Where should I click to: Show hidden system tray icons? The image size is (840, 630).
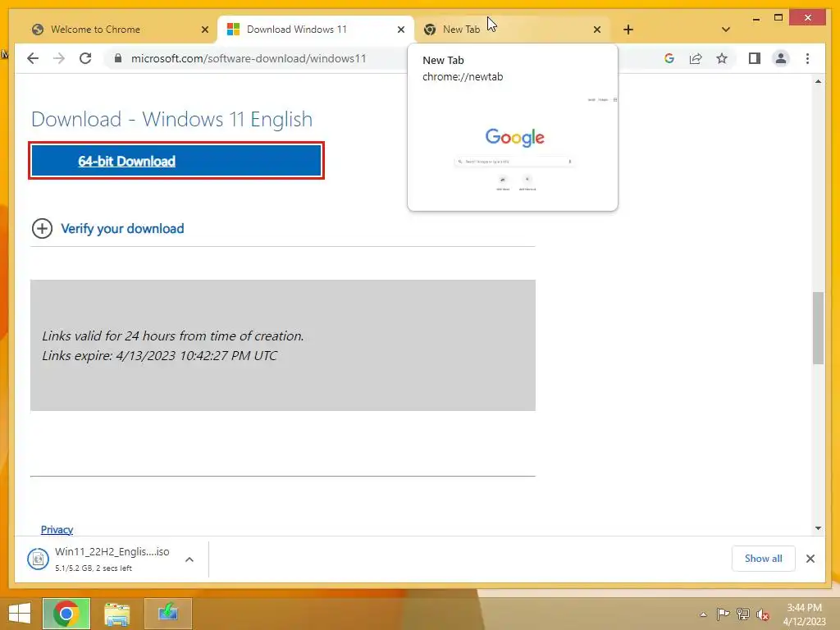click(703, 614)
